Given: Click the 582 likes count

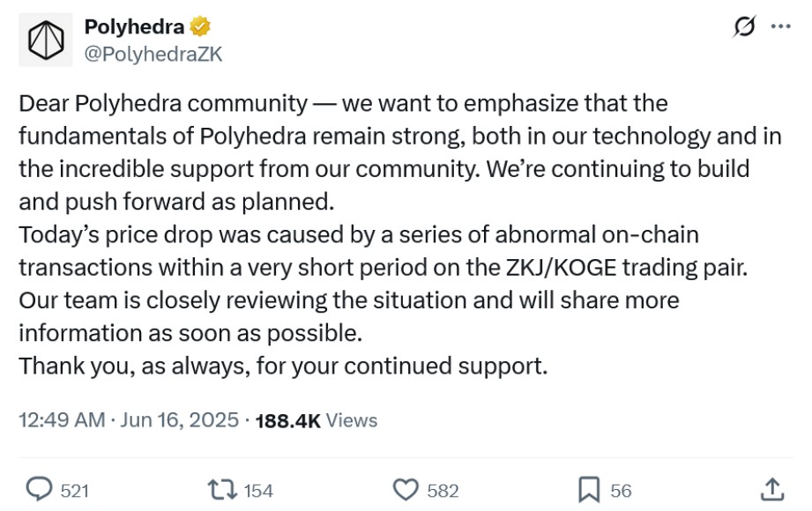Looking at the screenshot, I should (443, 491).
